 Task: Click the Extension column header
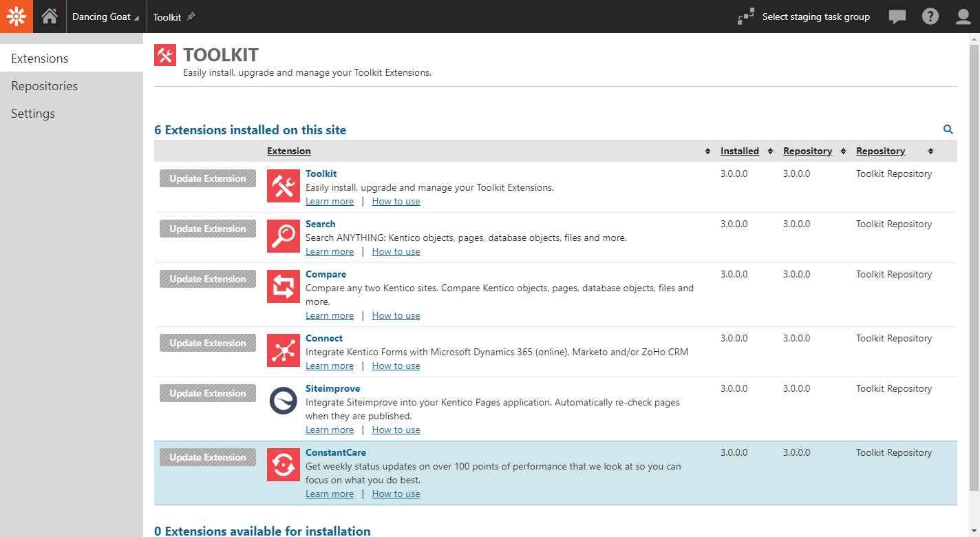pyautogui.click(x=289, y=151)
